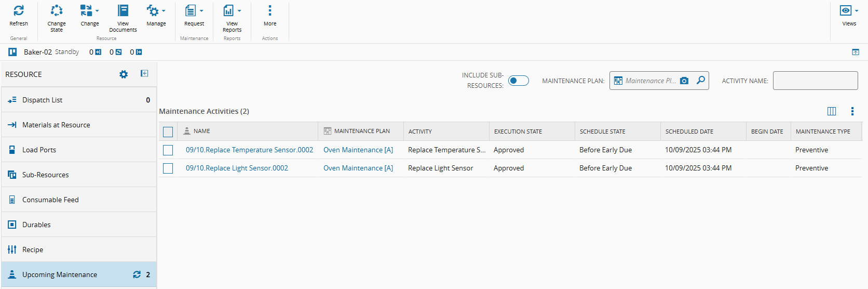Click 'Before Early Due' in light sensor row
Screen dimensions: 868x289
pos(606,168)
